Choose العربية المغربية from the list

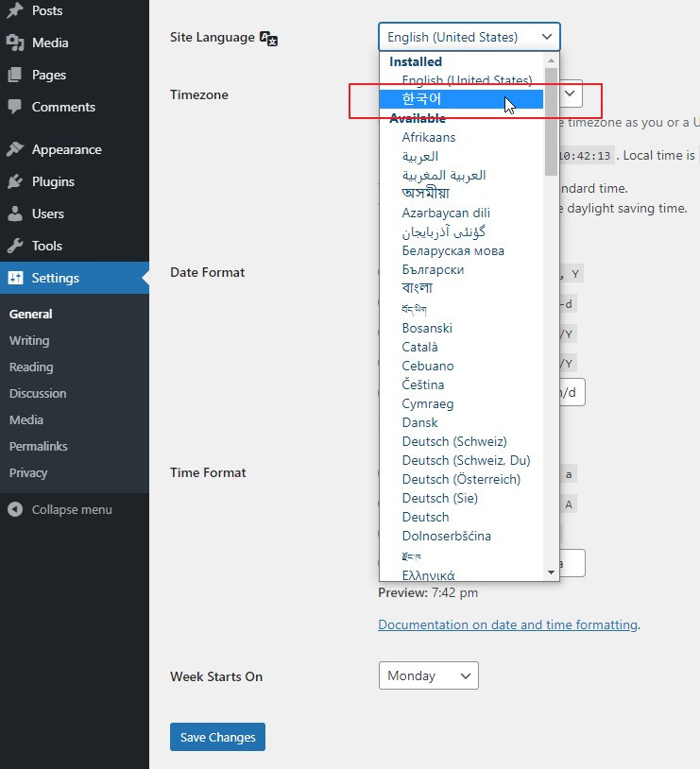click(461, 175)
